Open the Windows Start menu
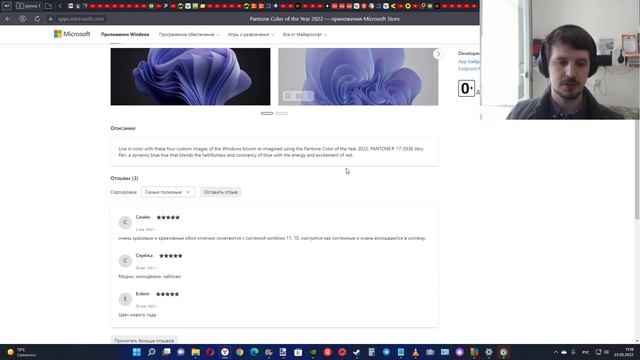This screenshot has height=360, width=640. click(137, 352)
